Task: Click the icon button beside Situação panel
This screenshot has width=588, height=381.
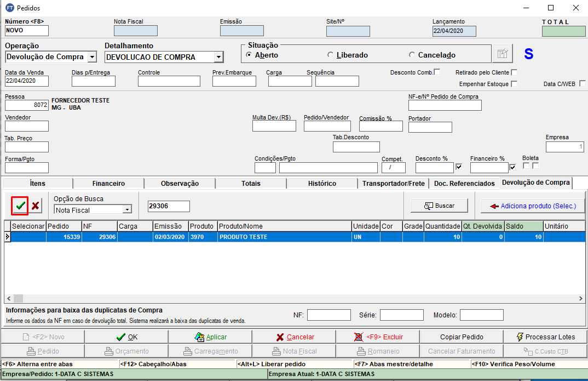Action: click(x=502, y=54)
